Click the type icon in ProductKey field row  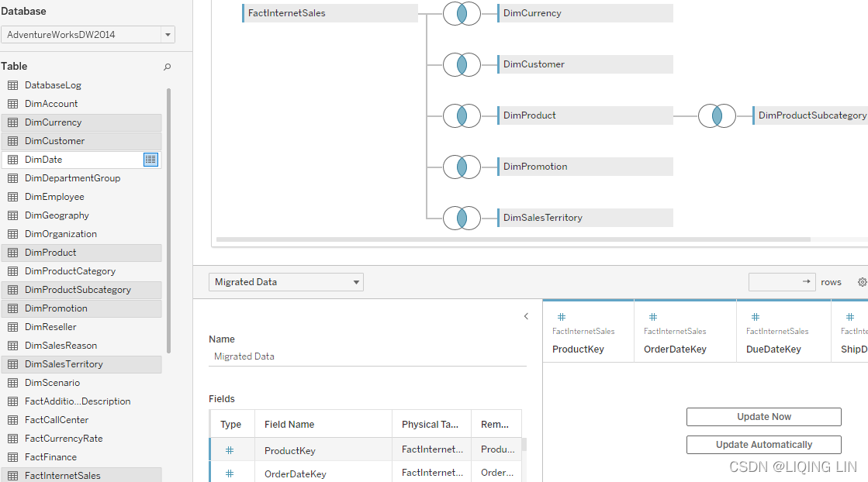click(x=230, y=450)
